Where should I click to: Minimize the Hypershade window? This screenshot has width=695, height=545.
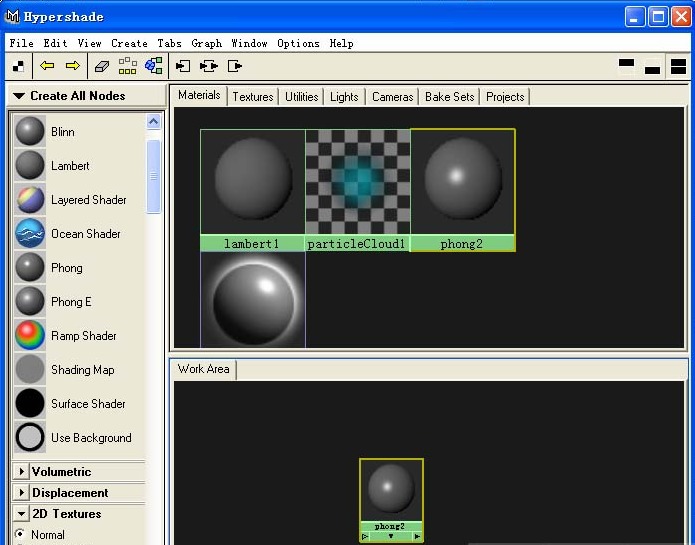(x=635, y=17)
